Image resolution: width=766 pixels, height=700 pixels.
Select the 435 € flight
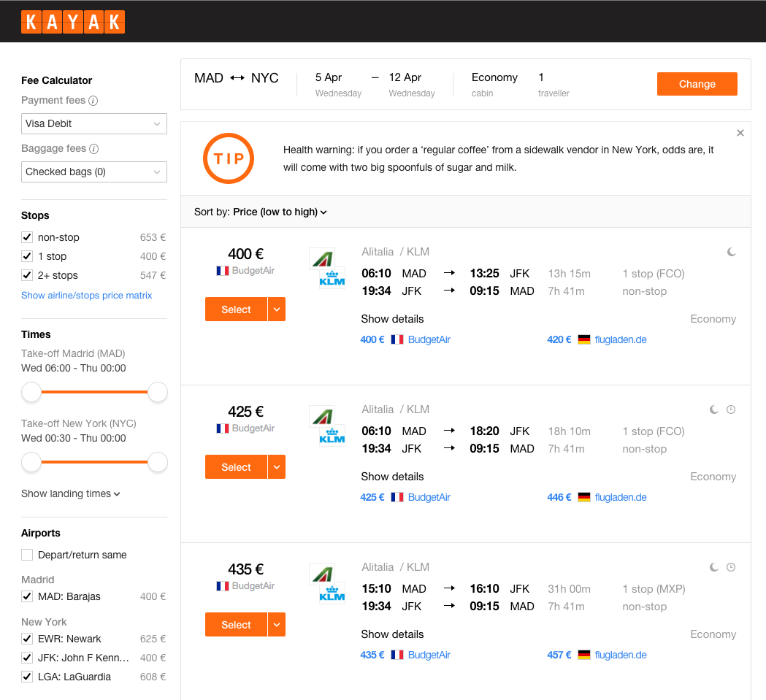[x=236, y=625]
